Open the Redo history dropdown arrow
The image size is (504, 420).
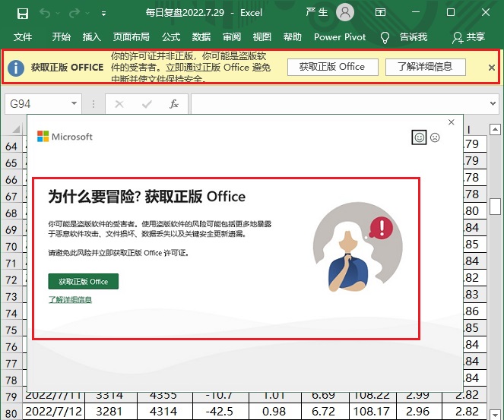tap(87, 14)
